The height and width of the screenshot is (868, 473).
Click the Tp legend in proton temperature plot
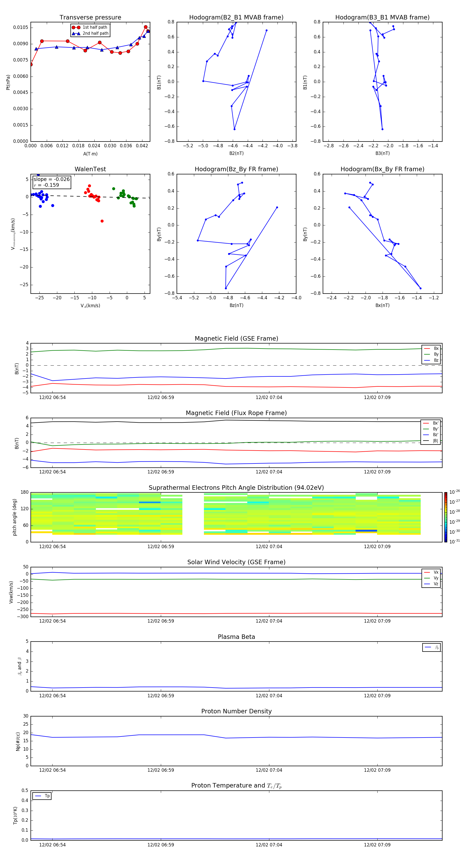(x=42, y=796)
